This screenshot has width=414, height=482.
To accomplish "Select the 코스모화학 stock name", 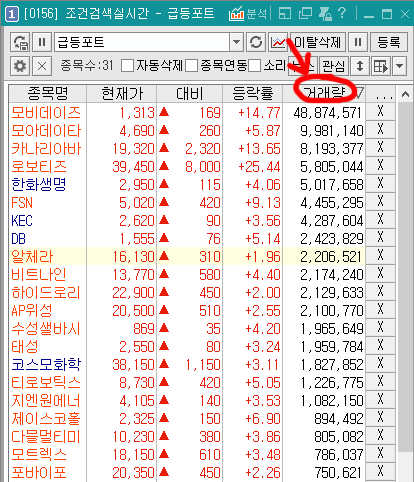I will [x=46, y=365].
